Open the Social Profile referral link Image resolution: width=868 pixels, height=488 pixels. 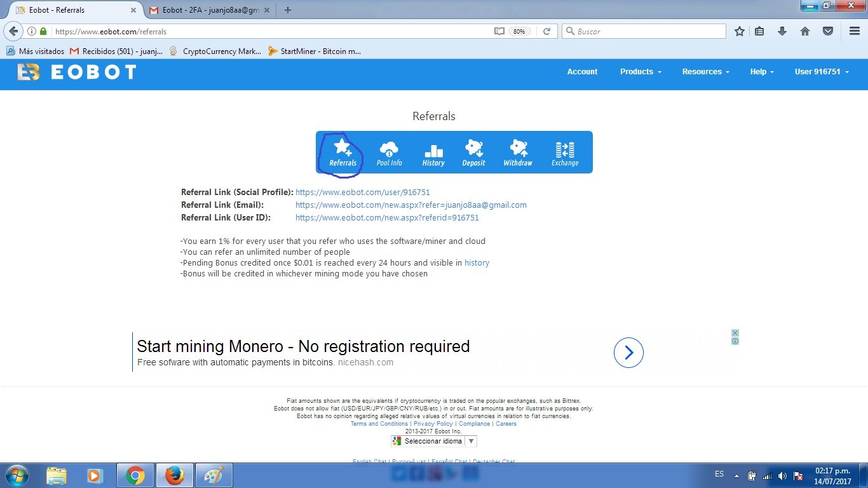tap(363, 192)
